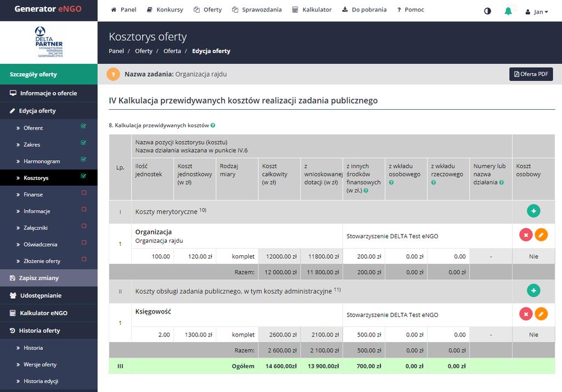Click help icon under z wkładu osobowego header
The width and height of the screenshot is (562, 392).
[391, 183]
